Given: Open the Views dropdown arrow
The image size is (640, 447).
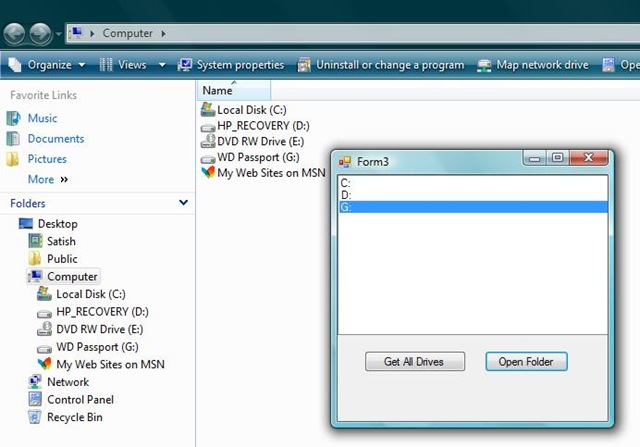Looking at the screenshot, I should 162,65.
